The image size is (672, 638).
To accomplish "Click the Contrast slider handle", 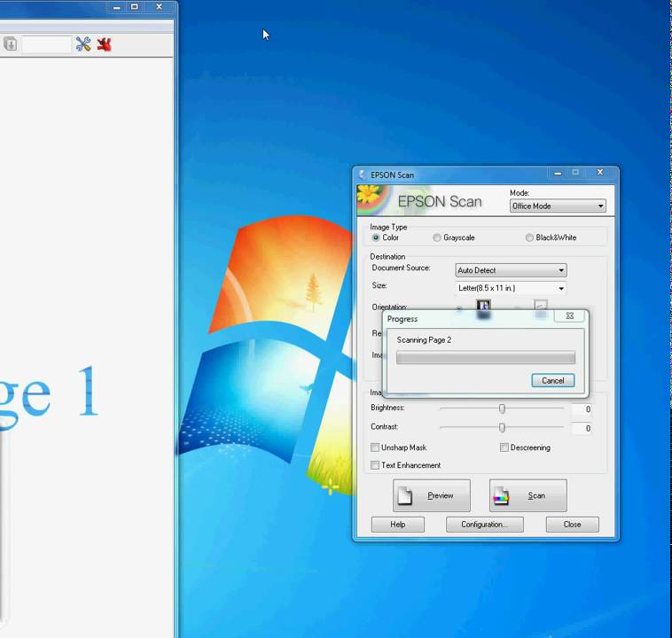I will tap(502, 428).
